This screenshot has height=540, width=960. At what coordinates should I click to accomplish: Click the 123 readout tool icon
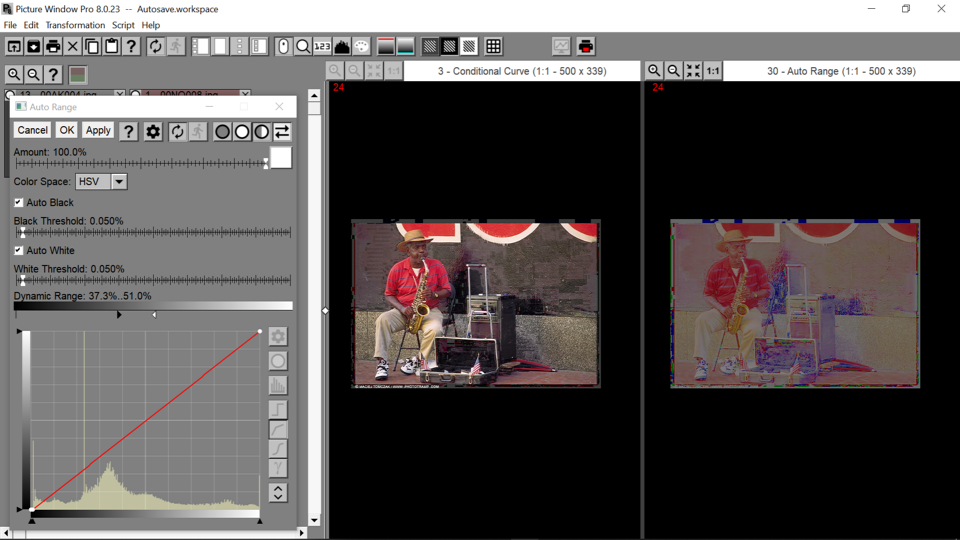click(x=322, y=47)
